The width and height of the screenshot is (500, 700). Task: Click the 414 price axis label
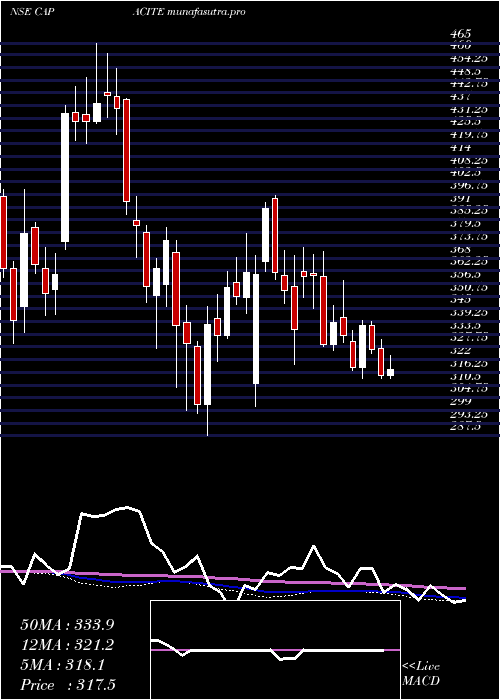coord(461,148)
